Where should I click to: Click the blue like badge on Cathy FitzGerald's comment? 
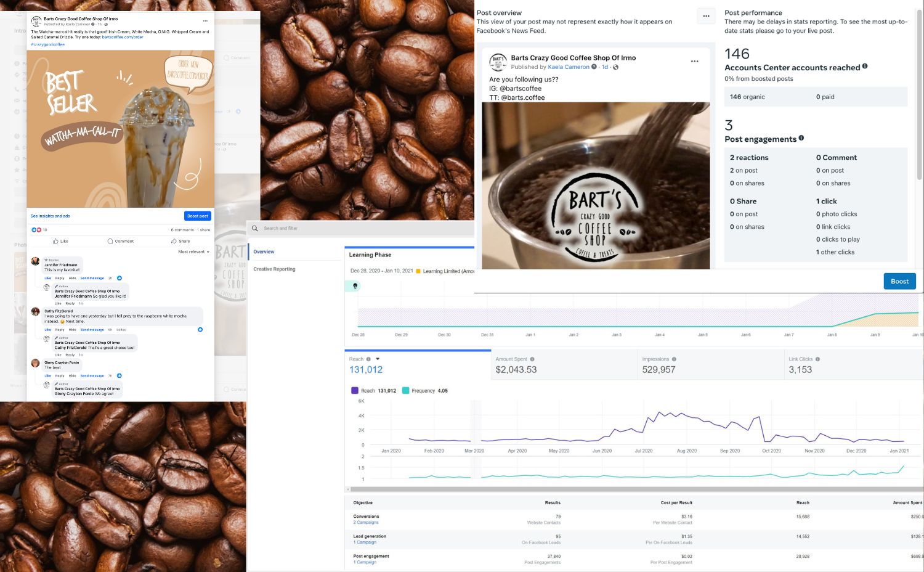(x=200, y=330)
